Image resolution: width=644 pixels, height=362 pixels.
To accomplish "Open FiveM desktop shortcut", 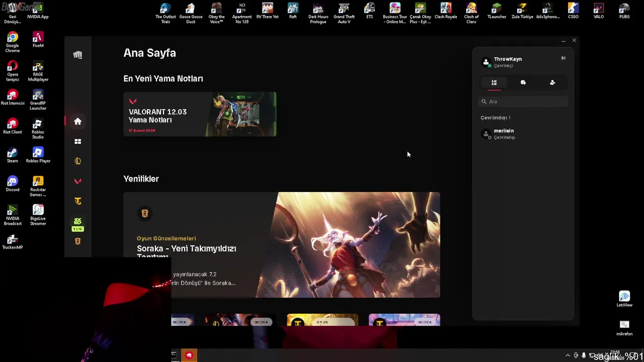I will pos(38,40).
